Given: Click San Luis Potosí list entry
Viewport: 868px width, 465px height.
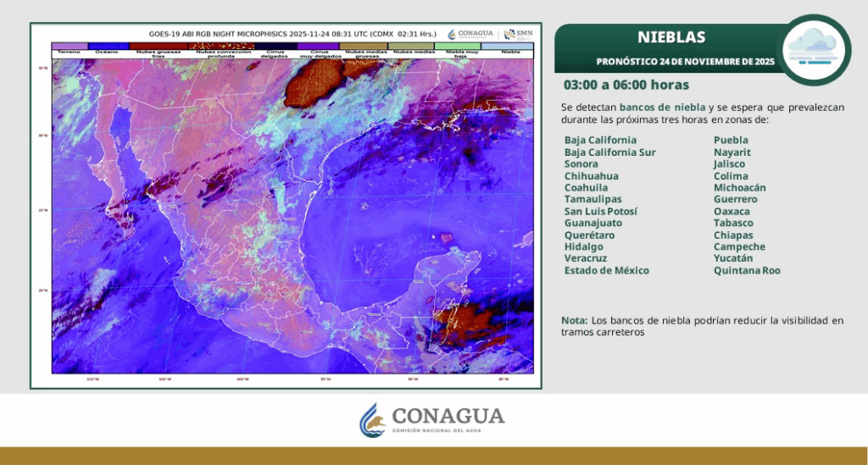Looking at the screenshot, I should [600, 211].
